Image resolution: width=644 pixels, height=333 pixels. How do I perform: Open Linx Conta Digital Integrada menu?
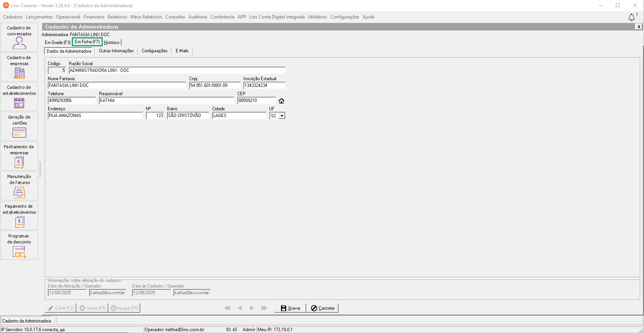point(277,17)
